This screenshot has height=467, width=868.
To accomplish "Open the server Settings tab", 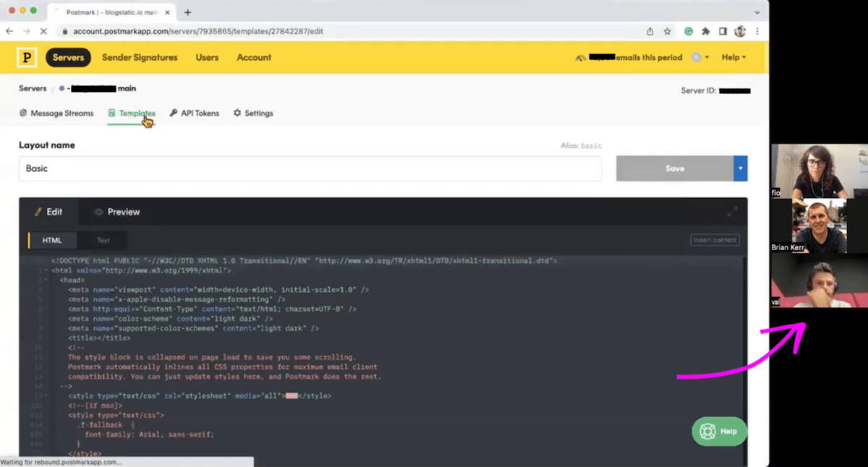I will (253, 113).
